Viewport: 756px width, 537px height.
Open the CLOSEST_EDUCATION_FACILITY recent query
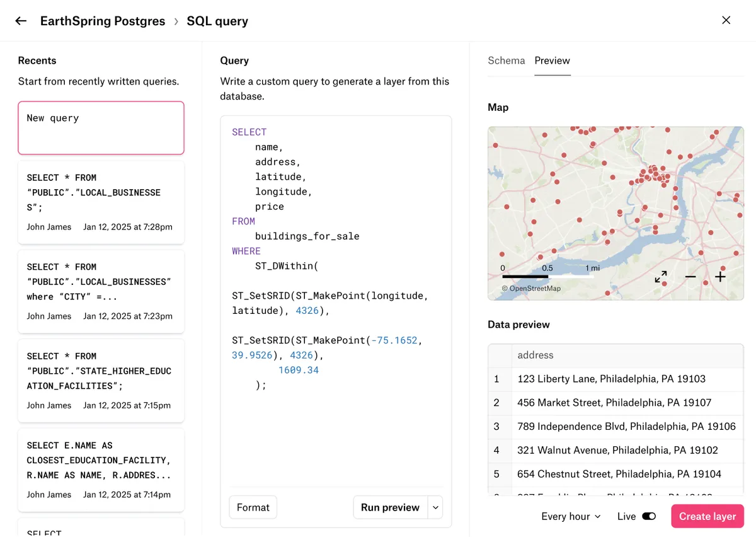pyautogui.click(x=101, y=470)
